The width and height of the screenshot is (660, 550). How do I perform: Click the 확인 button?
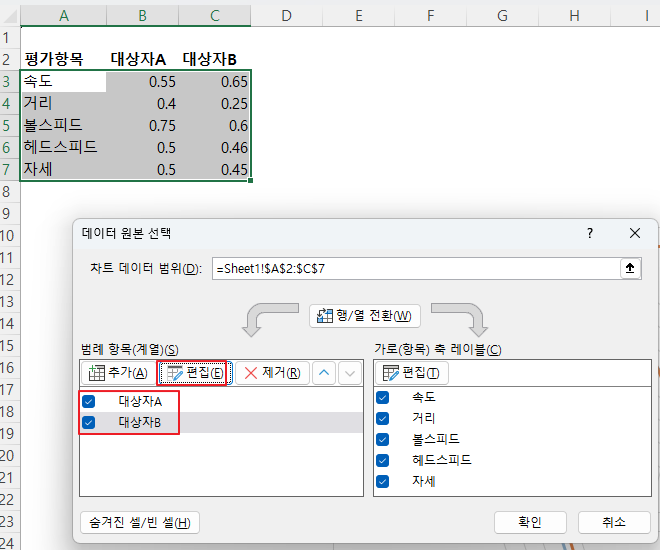pos(530,522)
